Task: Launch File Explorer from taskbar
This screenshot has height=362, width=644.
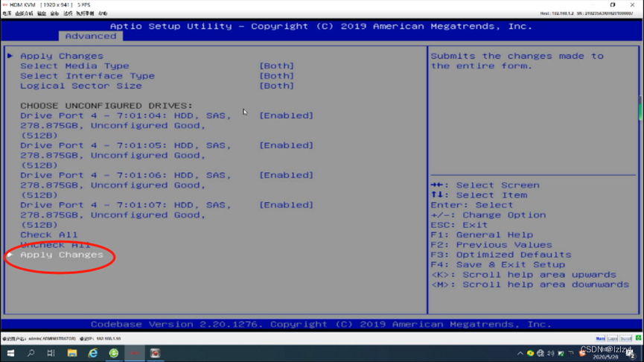Action: coord(72,353)
